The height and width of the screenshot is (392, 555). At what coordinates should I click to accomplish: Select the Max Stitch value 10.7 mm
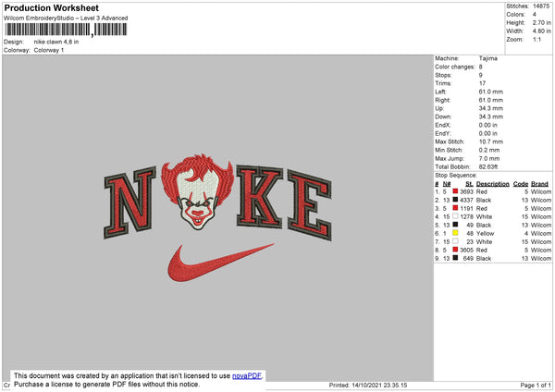491,141
